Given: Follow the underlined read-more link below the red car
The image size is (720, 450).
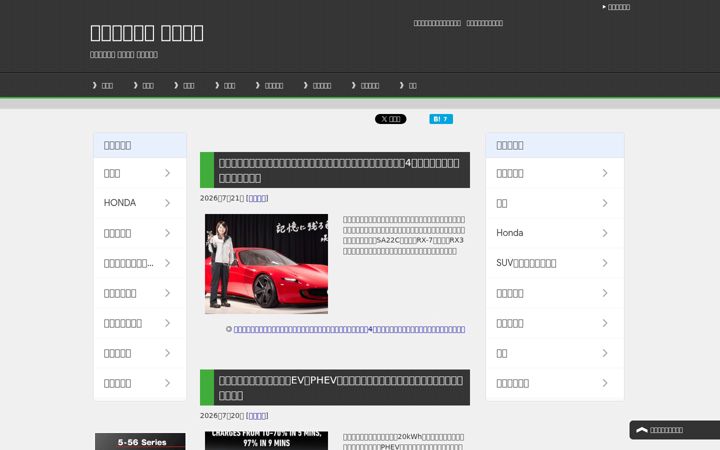Looking at the screenshot, I should [349, 329].
